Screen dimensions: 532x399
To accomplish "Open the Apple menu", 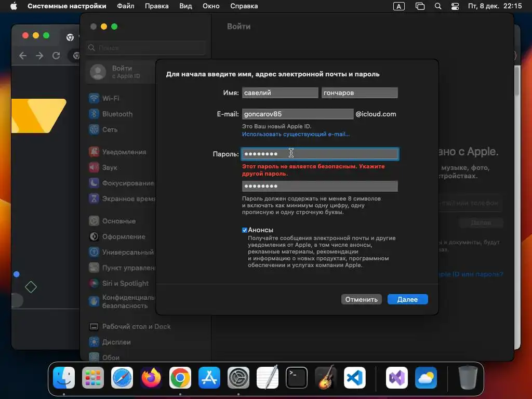I will (x=14, y=6).
